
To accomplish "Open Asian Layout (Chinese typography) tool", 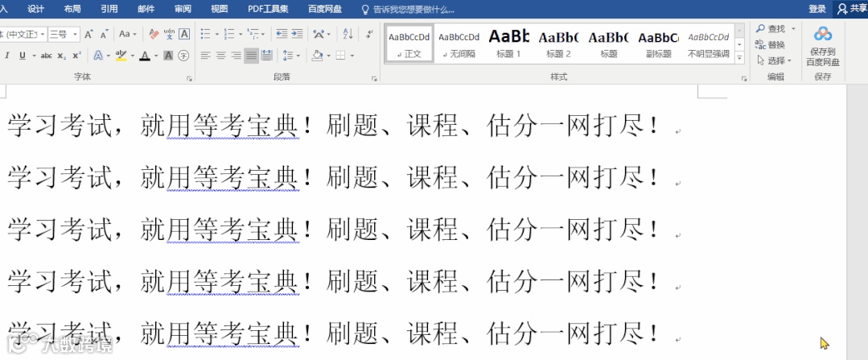I will [x=319, y=35].
